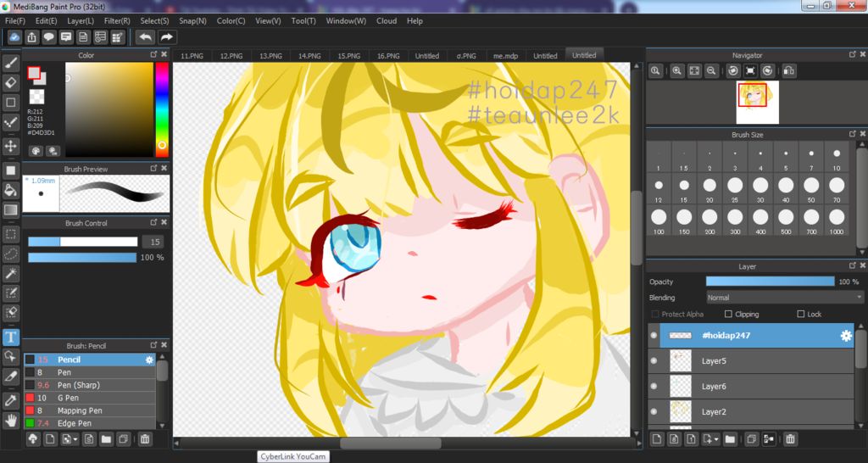This screenshot has height=463, width=868.
Task: Delete brush with Brush panel trash icon
Action: (x=144, y=439)
